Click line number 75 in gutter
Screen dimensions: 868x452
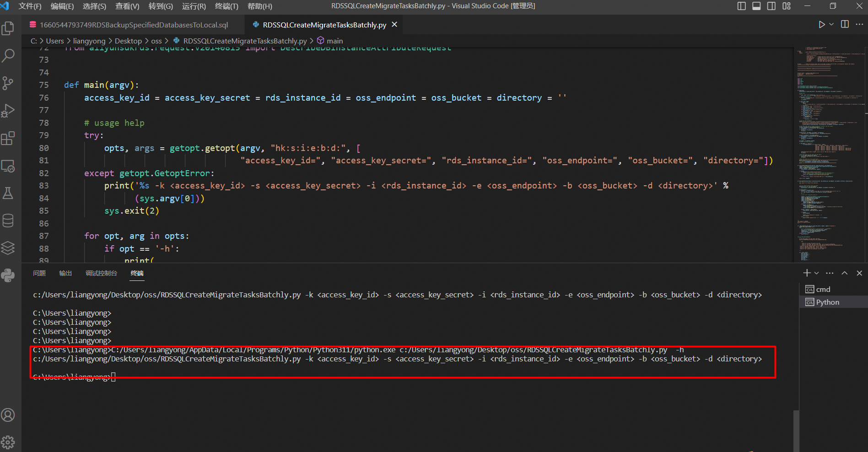(x=44, y=85)
